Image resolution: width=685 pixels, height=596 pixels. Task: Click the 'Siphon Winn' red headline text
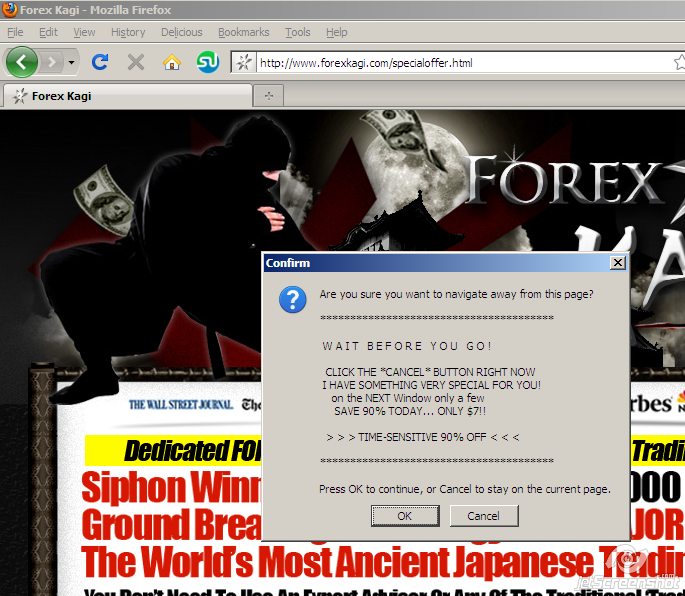pos(171,487)
